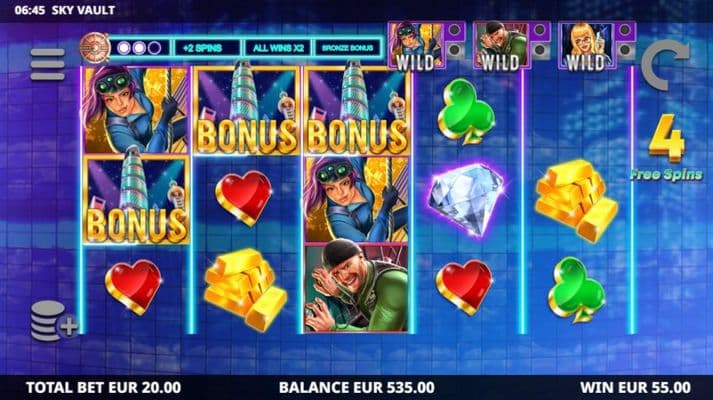Click the BRONZE BONUS reward box
The image size is (713, 400).
[347, 48]
